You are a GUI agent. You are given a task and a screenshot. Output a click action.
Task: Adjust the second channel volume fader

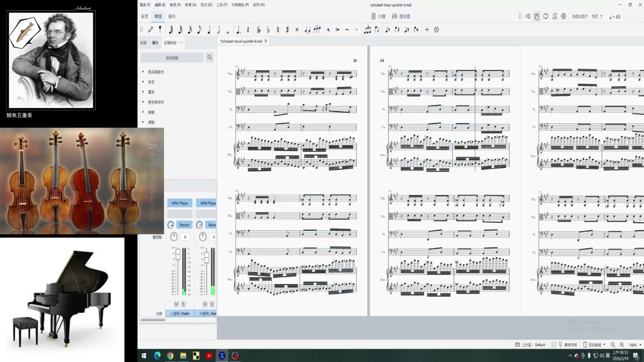click(x=206, y=257)
